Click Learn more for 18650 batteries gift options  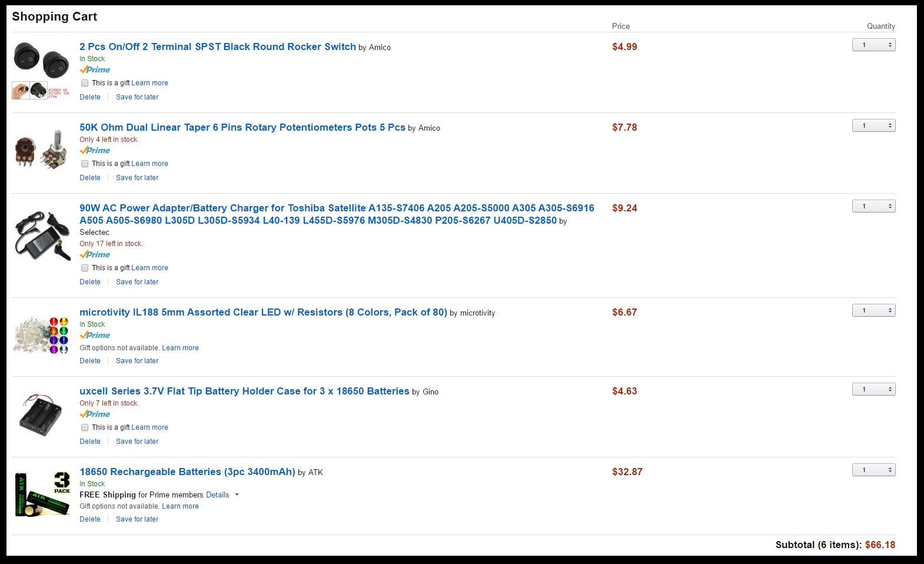[180, 506]
